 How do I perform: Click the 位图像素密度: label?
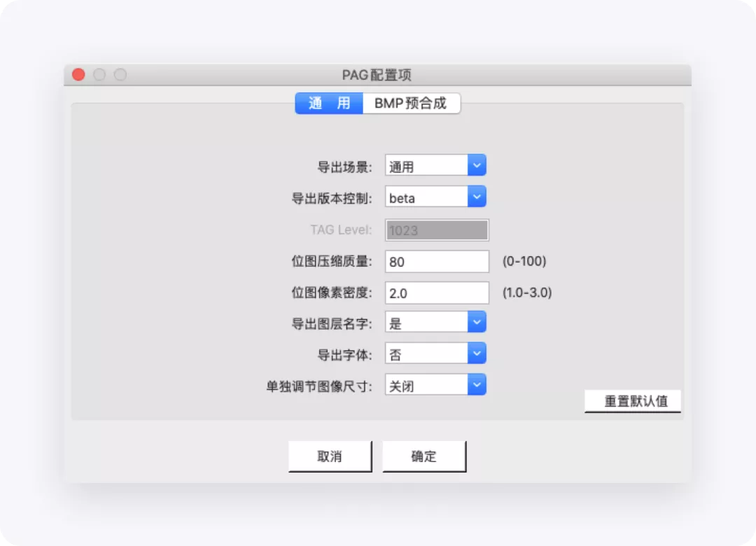click(x=332, y=293)
